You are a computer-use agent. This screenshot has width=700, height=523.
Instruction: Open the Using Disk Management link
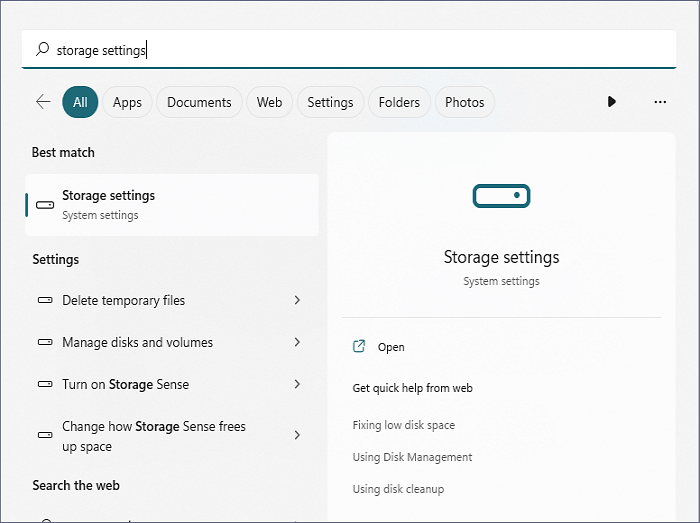click(412, 457)
